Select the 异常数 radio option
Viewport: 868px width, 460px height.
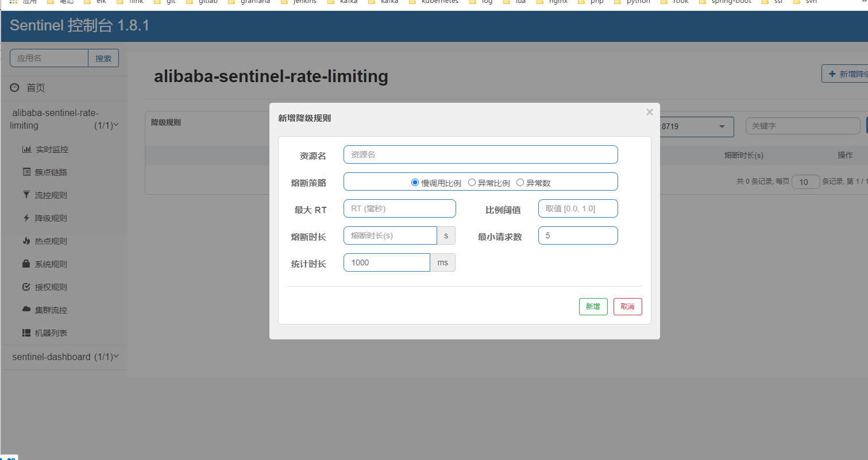520,183
